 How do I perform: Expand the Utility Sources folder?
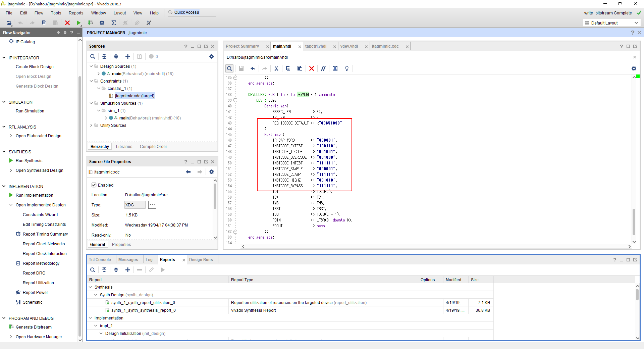click(91, 126)
